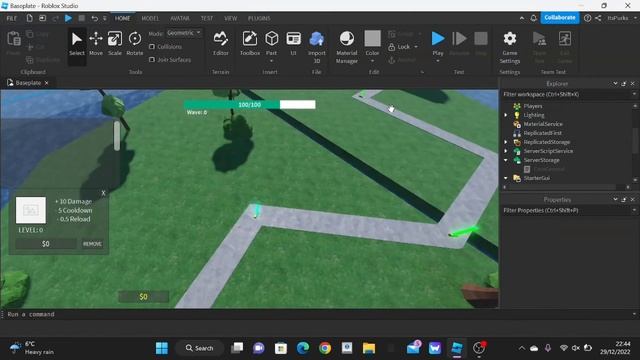Open the UI insert tool

(293, 44)
